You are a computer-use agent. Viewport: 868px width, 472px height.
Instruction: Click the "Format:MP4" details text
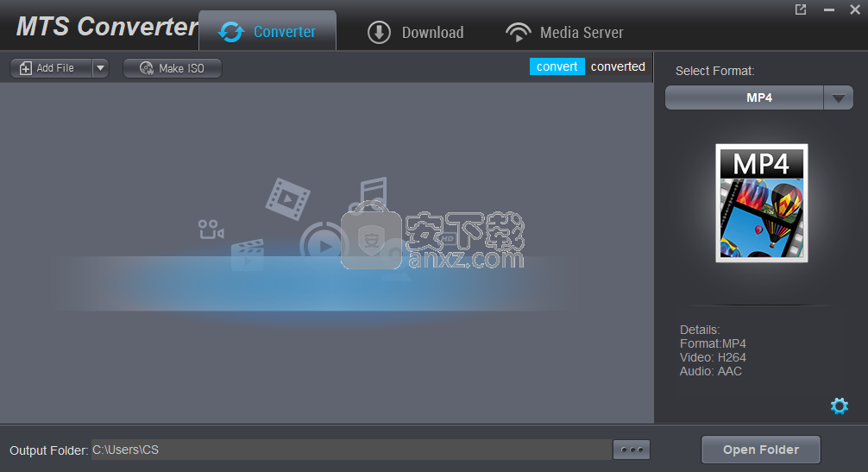713,343
